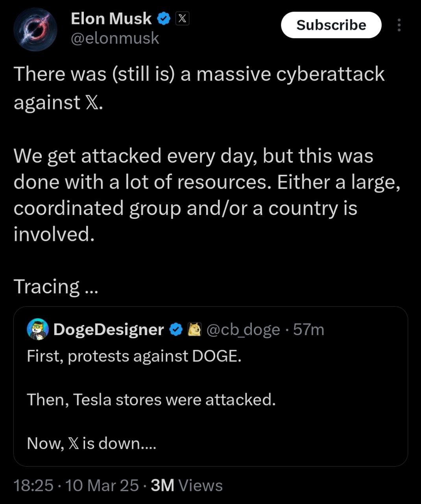The image size is (421, 504).
Task: Click the DogeDesigner account name
Action: click(109, 330)
